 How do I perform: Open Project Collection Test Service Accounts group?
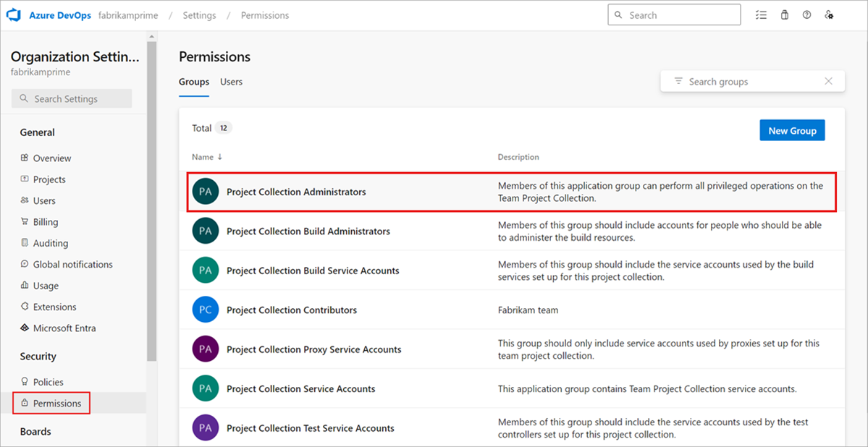tap(311, 428)
